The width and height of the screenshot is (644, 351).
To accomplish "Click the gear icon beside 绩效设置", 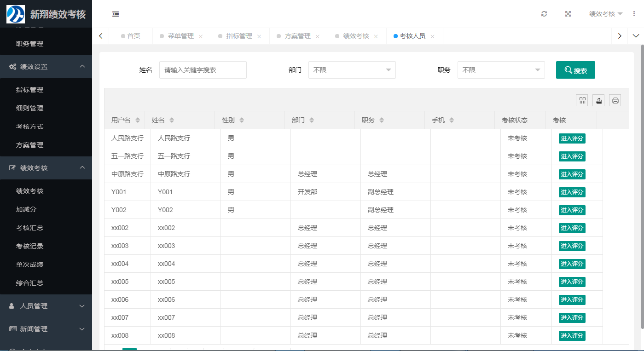I will tap(12, 66).
